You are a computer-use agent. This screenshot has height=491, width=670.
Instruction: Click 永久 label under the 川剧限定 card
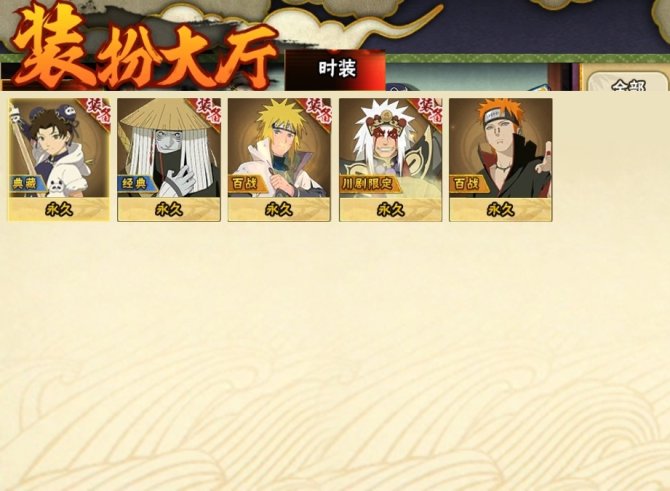tap(391, 209)
